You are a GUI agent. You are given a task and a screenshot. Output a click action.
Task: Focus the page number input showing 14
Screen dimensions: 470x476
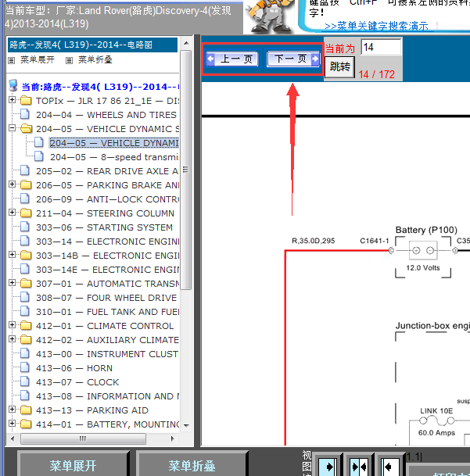coord(382,47)
